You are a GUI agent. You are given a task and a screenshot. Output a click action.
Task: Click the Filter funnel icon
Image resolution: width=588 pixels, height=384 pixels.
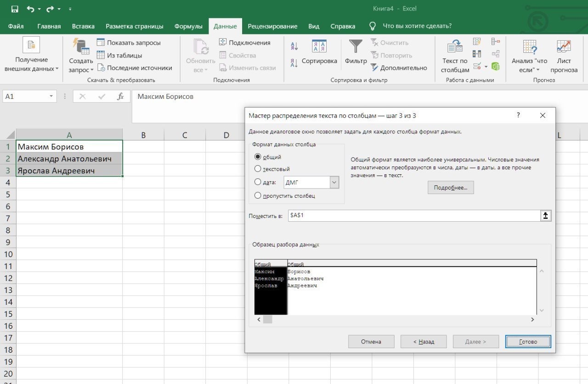point(356,47)
